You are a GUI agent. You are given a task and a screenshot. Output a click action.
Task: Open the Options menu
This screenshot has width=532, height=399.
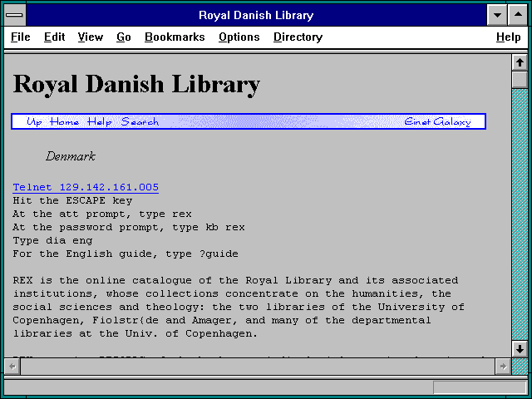pyautogui.click(x=239, y=37)
